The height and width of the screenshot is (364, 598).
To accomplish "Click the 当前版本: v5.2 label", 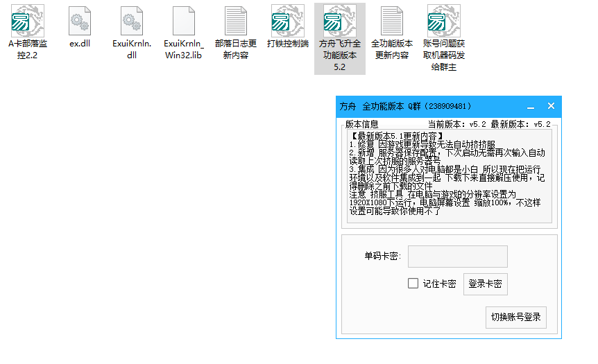I will (457, 125).
